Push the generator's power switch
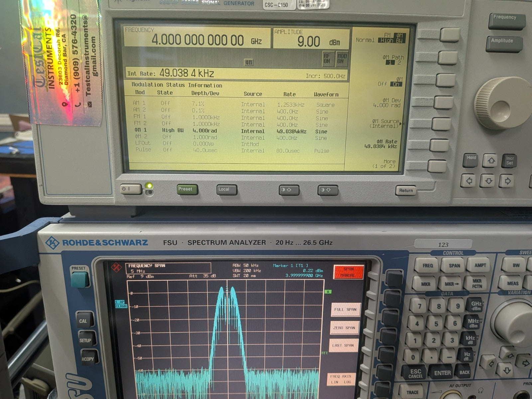532x399 pixels. (131, 190)
